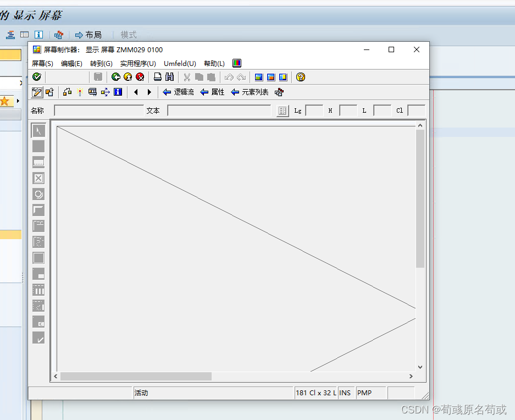Click the Redo curved arrow icon
The image size is (515, 420).
(x=241, y=77)
